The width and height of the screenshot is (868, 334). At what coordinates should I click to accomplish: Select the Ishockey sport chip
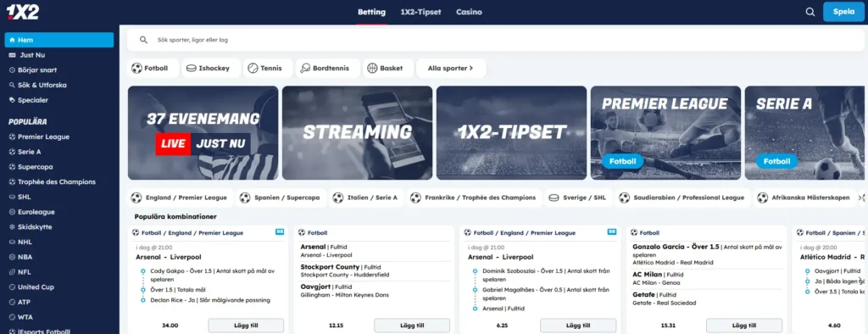210,68
